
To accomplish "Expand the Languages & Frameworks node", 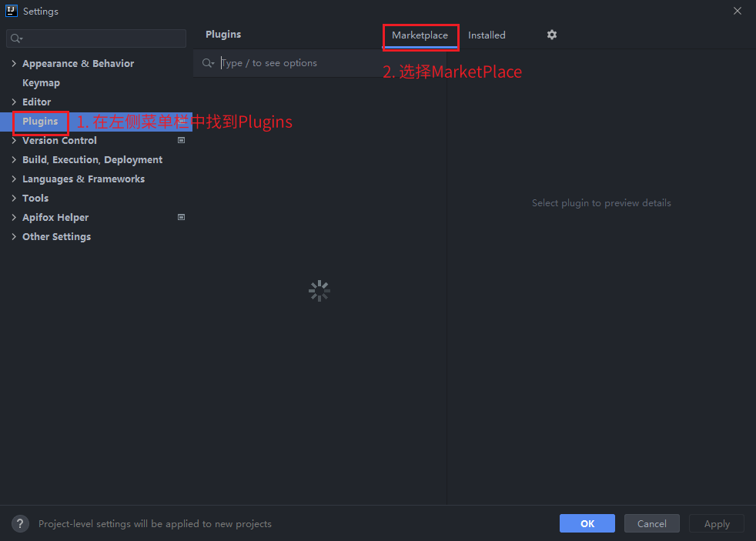I will pos(14,179).
